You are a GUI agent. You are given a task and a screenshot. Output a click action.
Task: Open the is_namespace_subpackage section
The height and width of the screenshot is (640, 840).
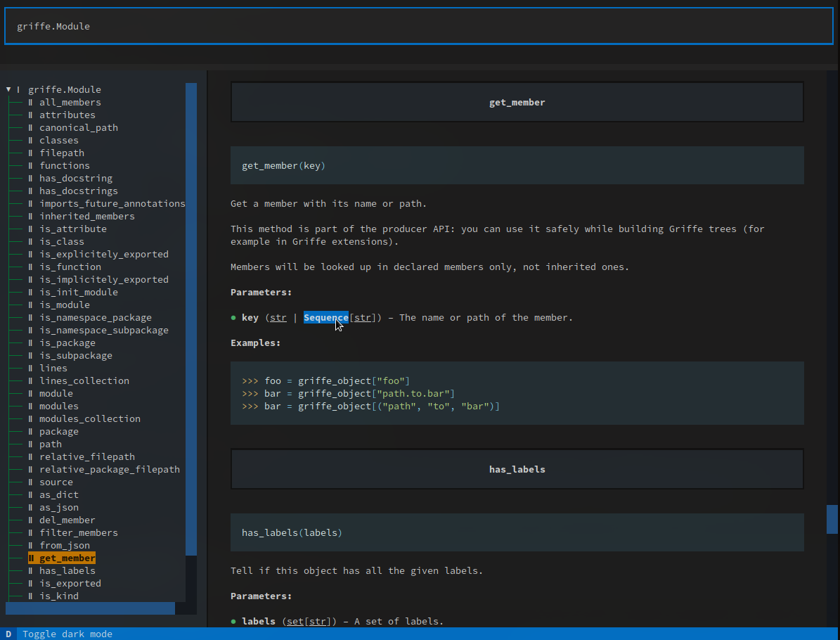click(x=103, y=330)
